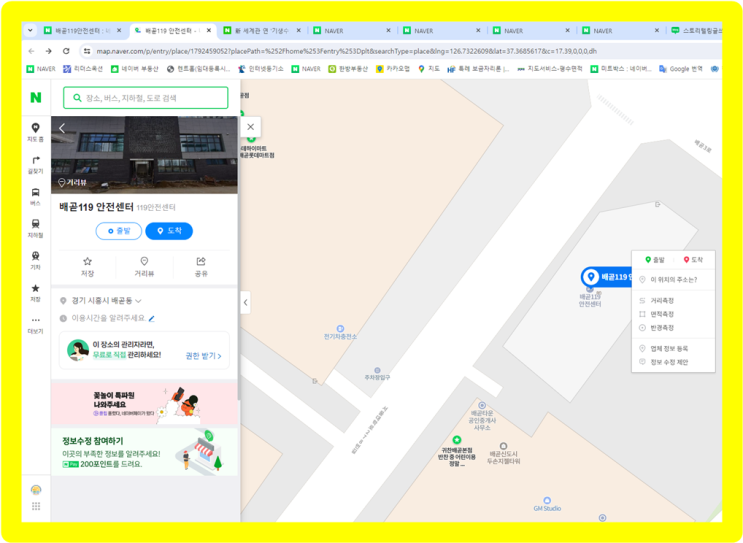Select 업체 정보 등록 menu entry
Image resolution: width=743 pixels, height=543 pixels.
673,349
